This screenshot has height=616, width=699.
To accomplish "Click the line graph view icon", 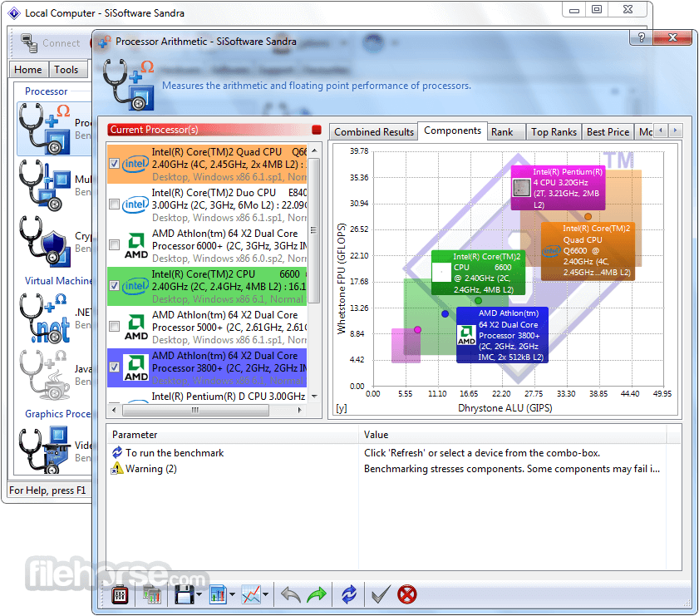I will pos(251,594).
